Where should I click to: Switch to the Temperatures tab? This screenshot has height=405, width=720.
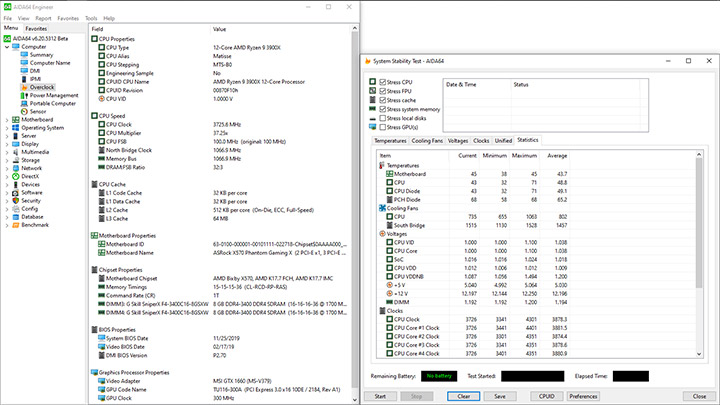click(x=390, y=141)
